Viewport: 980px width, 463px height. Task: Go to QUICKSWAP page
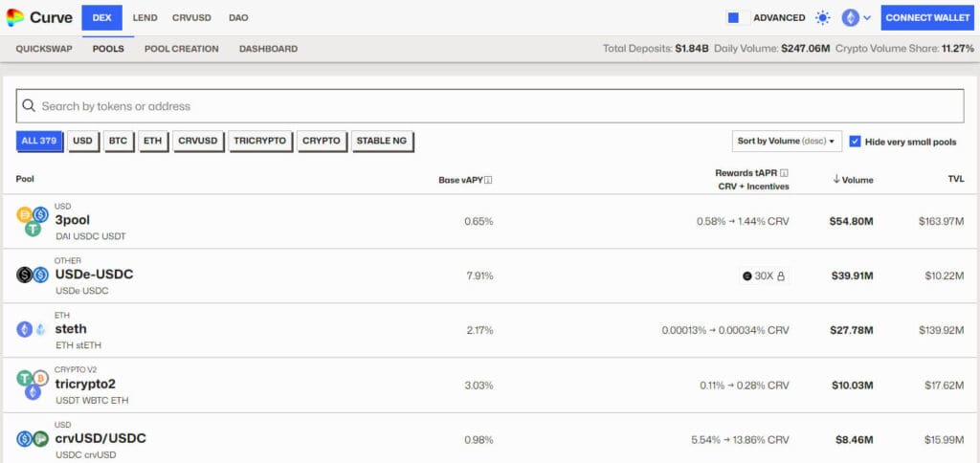coord(44,49)
